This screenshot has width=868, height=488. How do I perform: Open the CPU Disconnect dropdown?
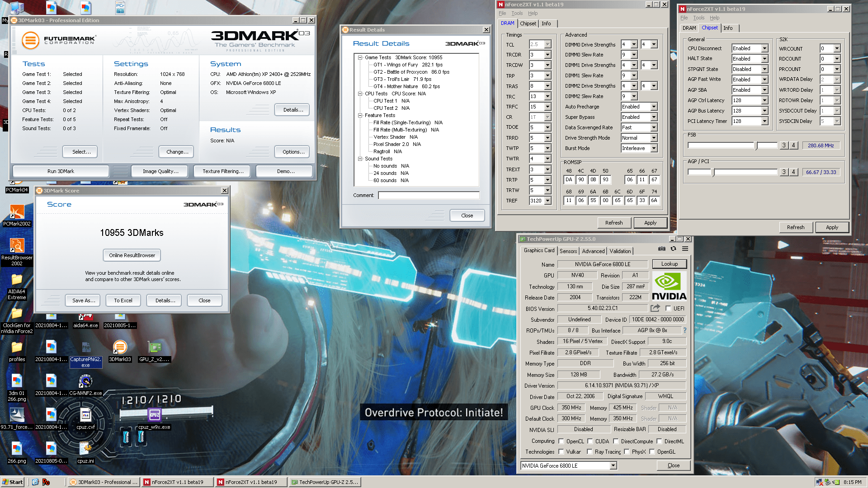tap(764, 48)
